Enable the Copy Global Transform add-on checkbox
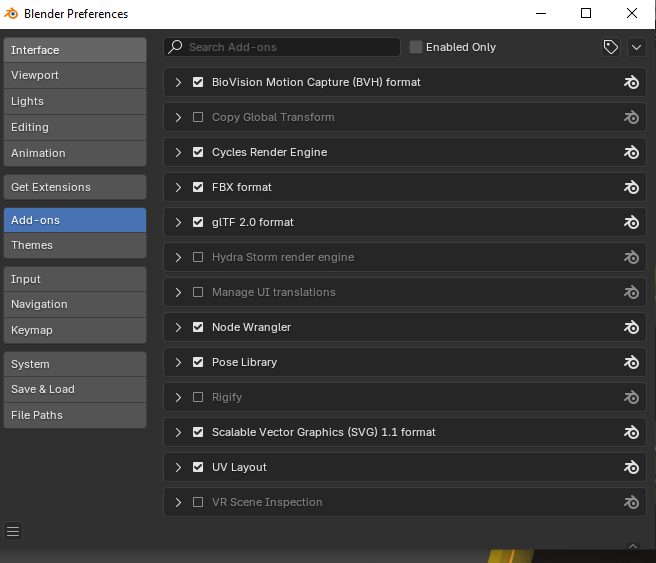The image size is (656, 563). point(198,117)
